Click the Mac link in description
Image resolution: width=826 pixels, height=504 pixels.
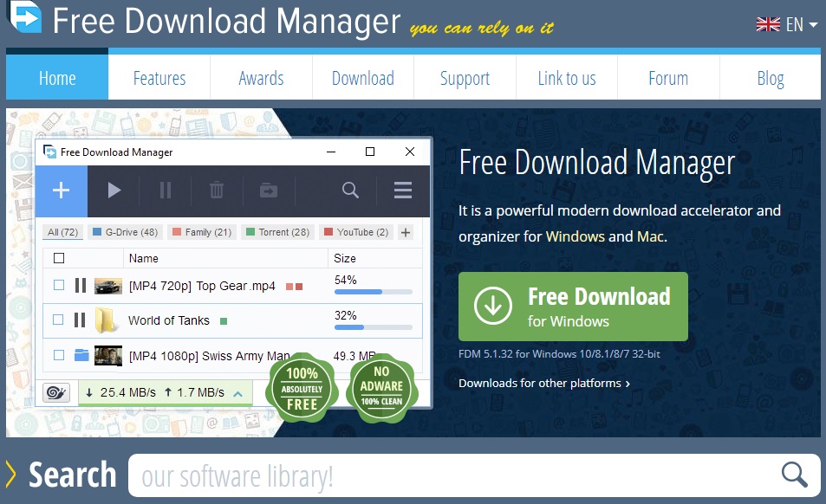pos(650,236)
